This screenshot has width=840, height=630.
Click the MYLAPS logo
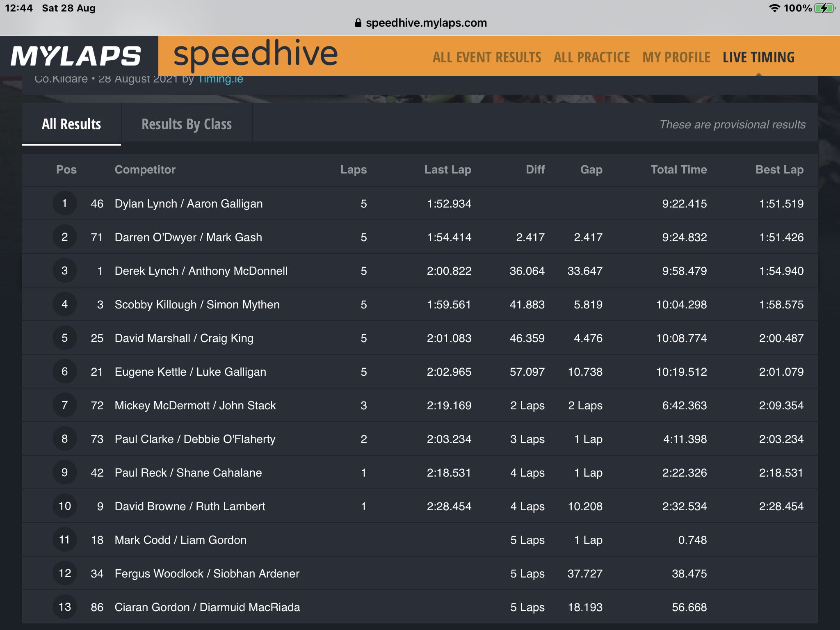point(76,56)
